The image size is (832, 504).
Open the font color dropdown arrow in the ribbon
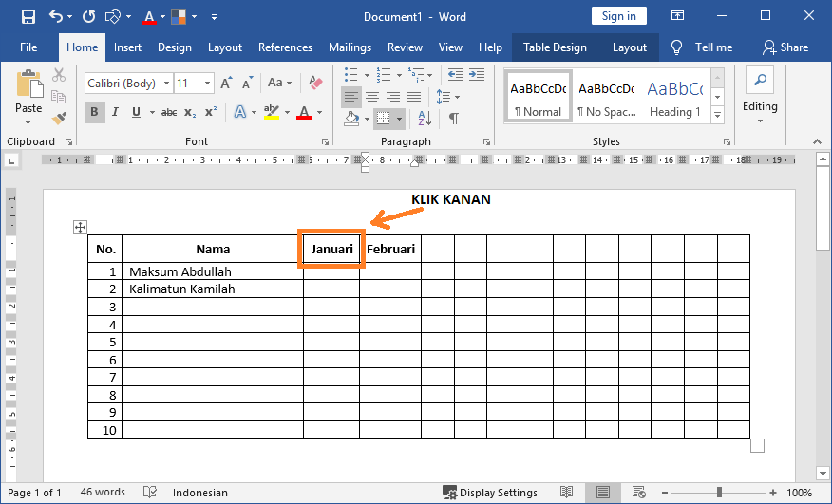click(x=319, y=112)
